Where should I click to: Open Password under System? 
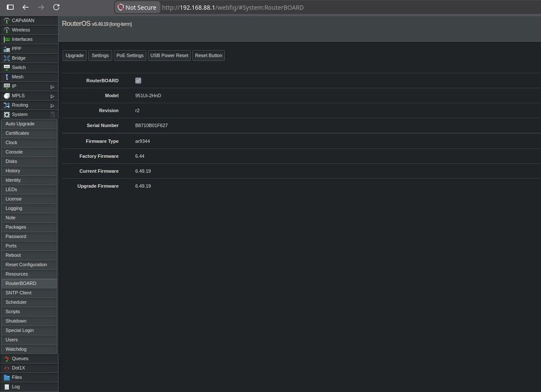[29, 236]
